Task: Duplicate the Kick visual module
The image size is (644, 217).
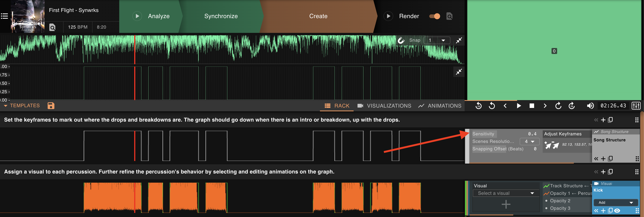Action: tap(610, 211)
